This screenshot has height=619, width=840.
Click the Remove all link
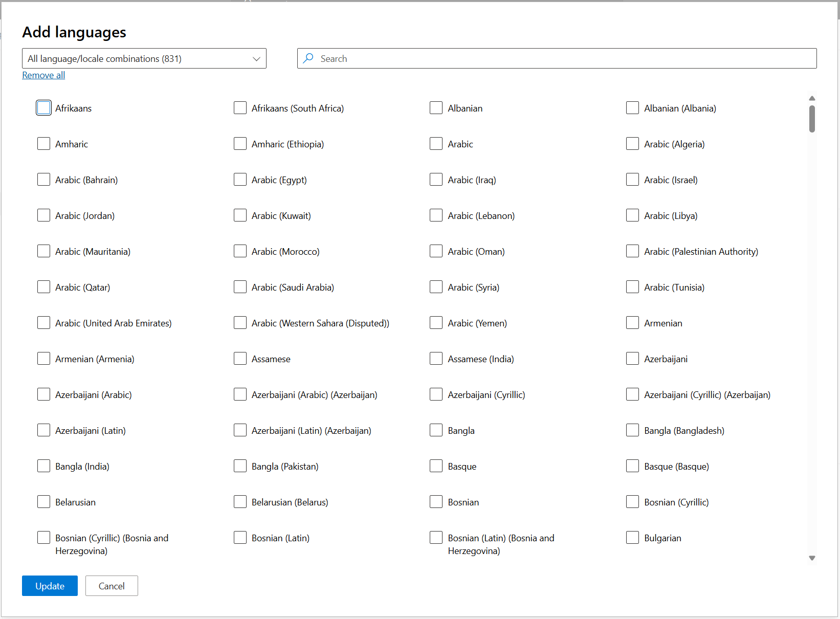coord(43,75)
